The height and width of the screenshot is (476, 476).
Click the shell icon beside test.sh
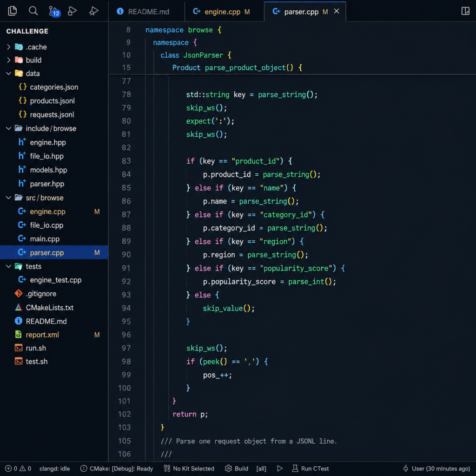click(x=19, y=361)
